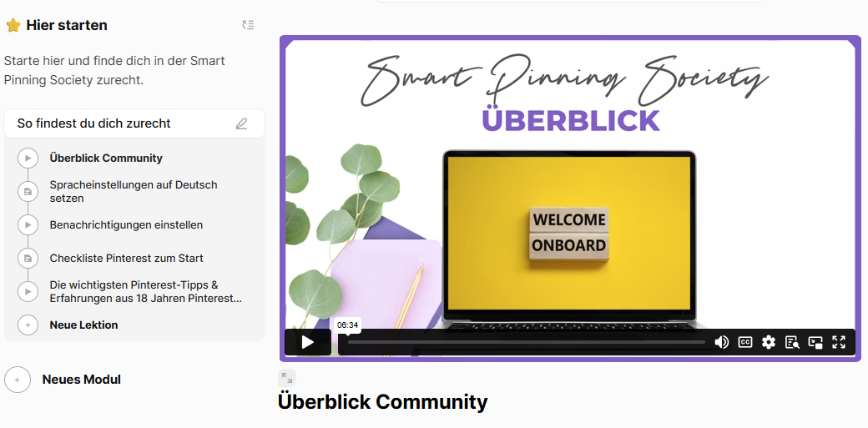Viewport: 868px width, 428px height.
Task: Add a new lesson via 'Neue Lektion'
Action: [x=83, y=325]
